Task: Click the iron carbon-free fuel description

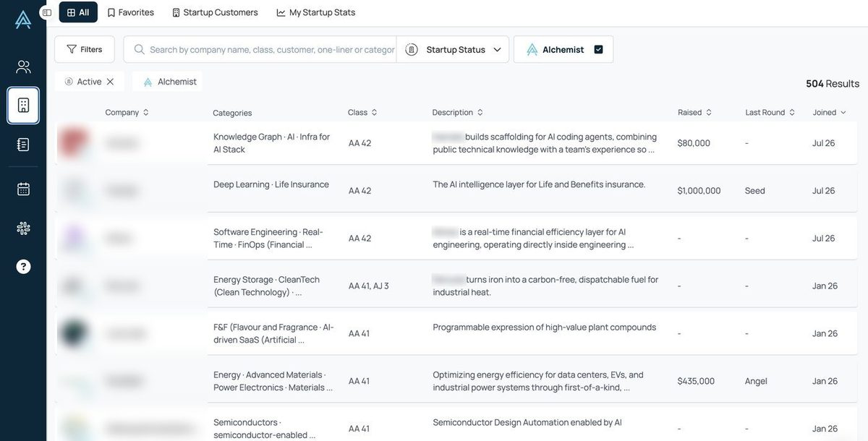Action: click(x=545, y=286)
